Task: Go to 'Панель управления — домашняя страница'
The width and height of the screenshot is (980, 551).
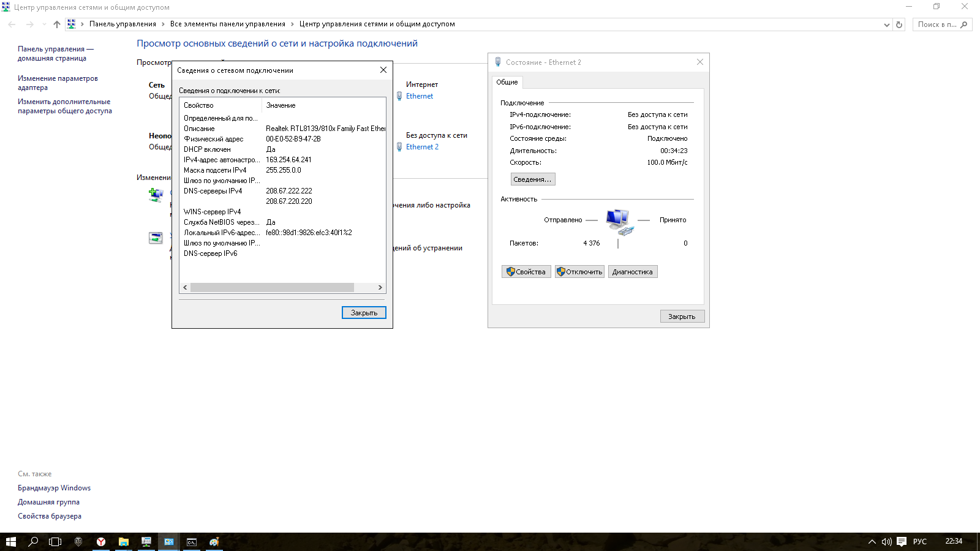Action: pyautogui.click(x=56, y=54)
